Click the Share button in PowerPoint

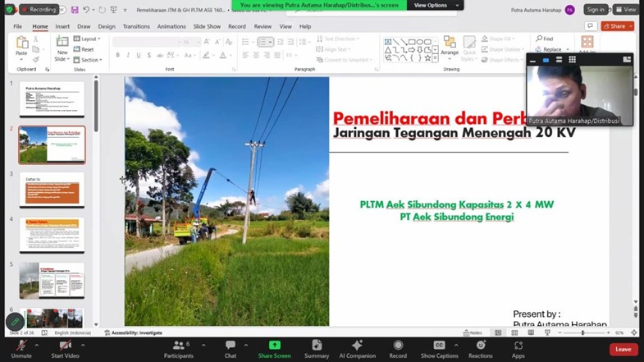point(614,26)
